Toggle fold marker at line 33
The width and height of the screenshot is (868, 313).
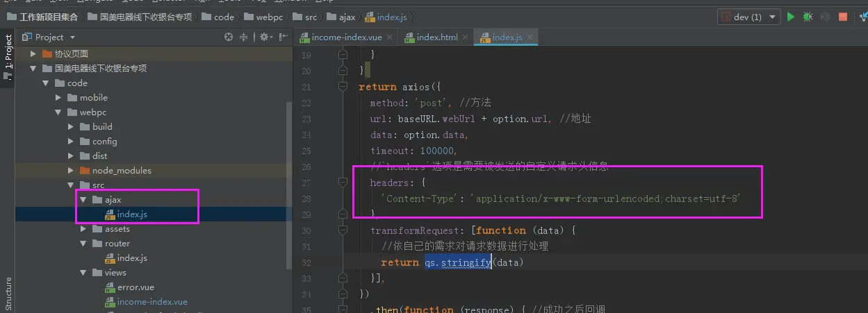pos(342,278)
